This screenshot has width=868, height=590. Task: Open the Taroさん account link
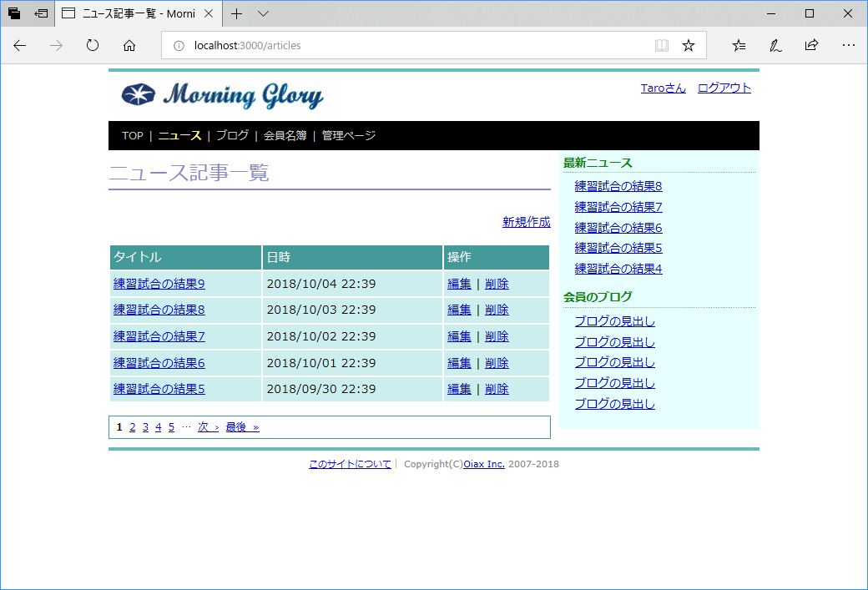point(664,88)
